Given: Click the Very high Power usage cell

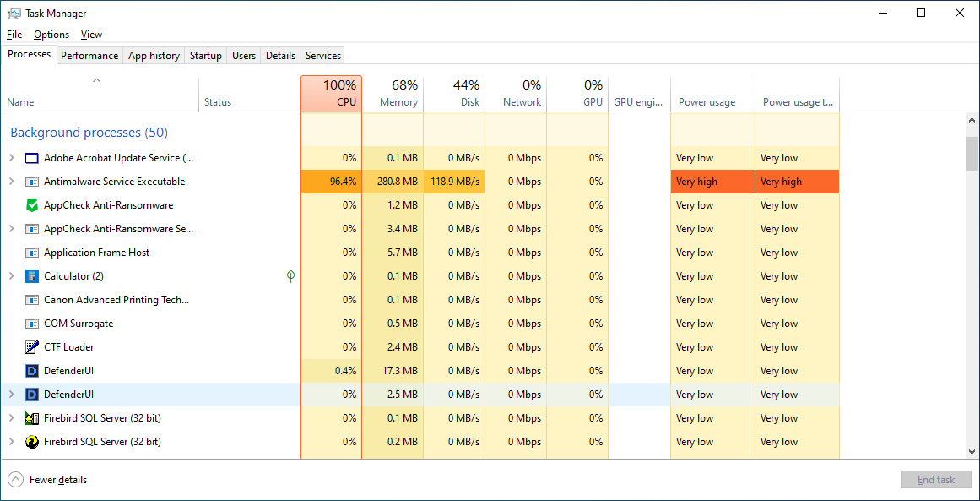Looking at the screenshot, I should [x=712, y=182].
